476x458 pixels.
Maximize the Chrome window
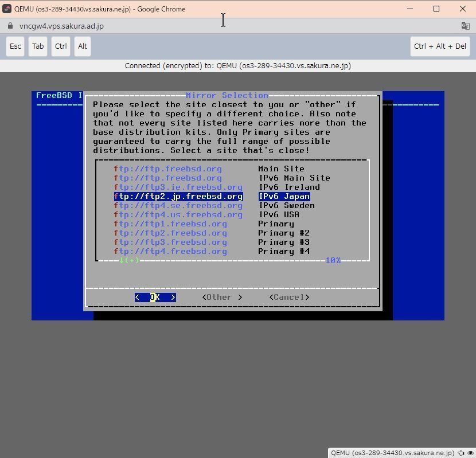pos(436,9)
